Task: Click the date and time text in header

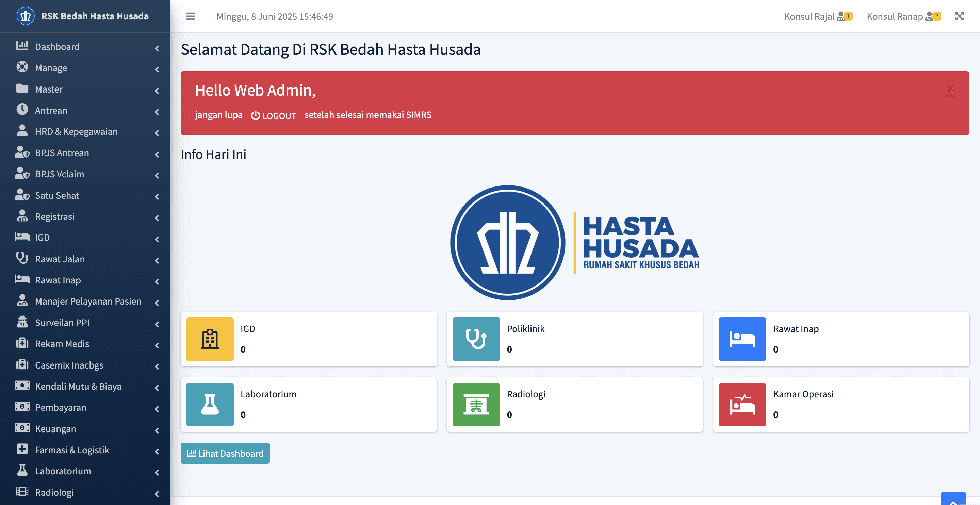Action: click(x=275, y=16)
